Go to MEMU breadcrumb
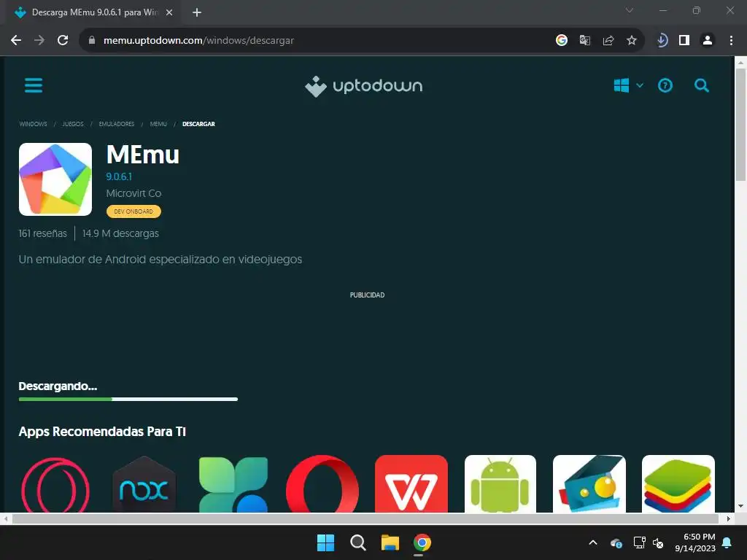 coord(158,124)
